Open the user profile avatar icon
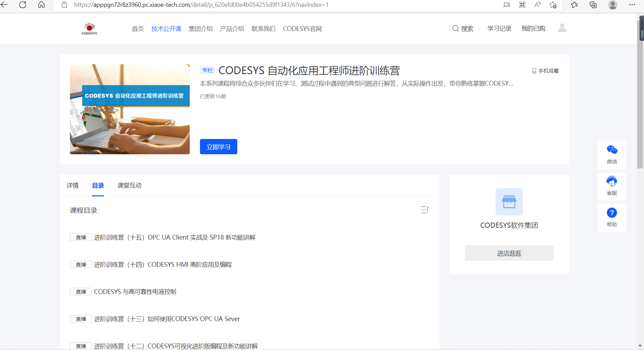The image size is (644, 350). 562,28
